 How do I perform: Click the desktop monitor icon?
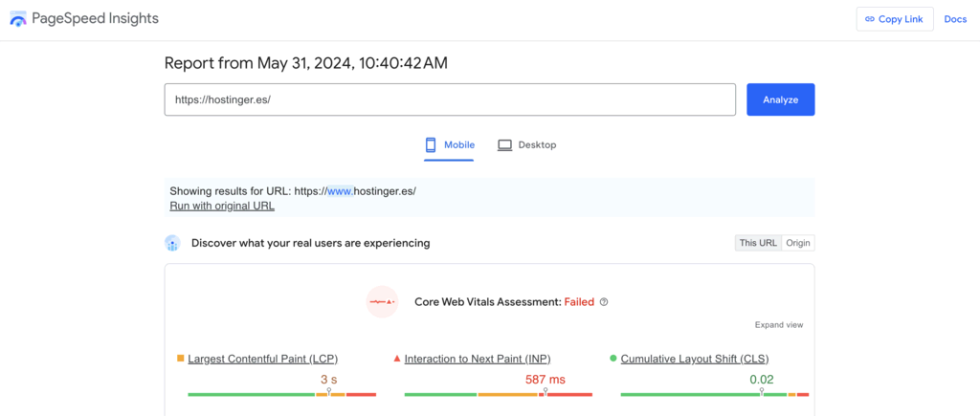point(504,145)
